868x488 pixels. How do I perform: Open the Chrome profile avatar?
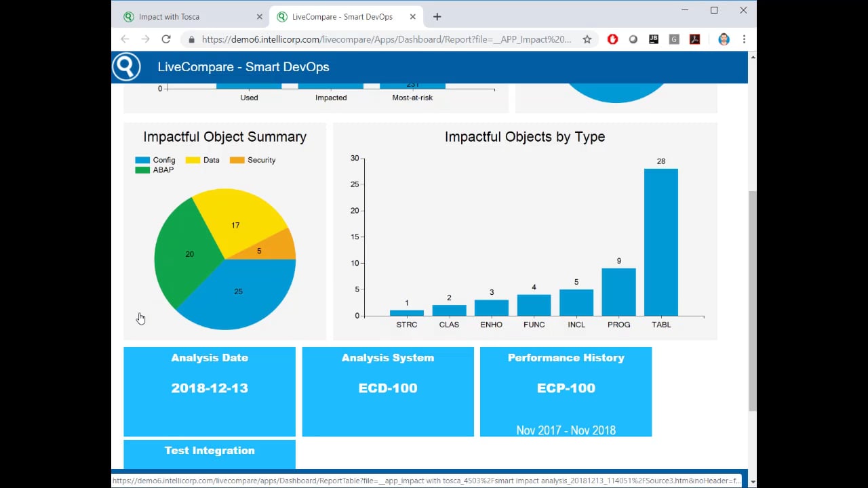coord(724,39)
